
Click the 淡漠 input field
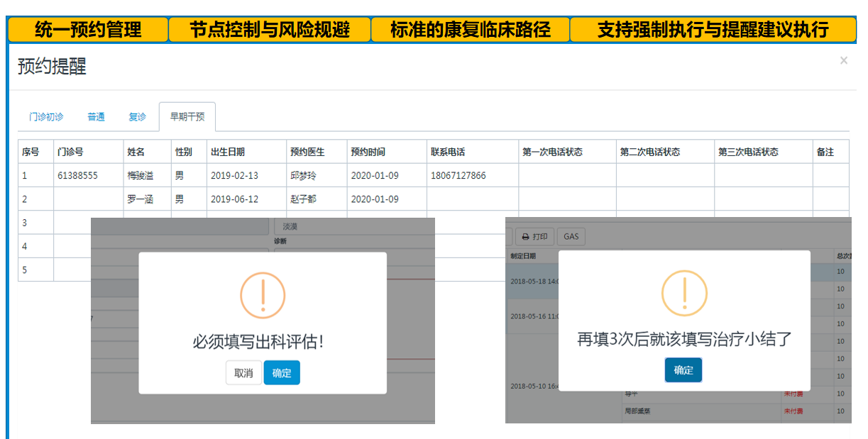point(354,227)
